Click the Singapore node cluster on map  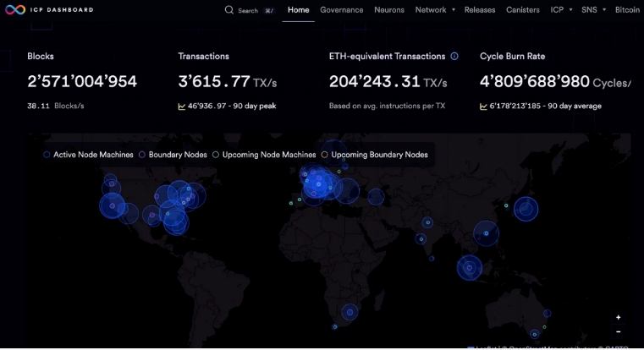pos(470,267)
